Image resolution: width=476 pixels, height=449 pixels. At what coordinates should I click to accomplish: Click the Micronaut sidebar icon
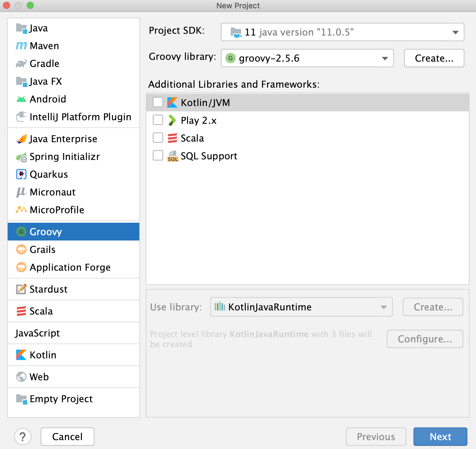(x=21, y=192)
